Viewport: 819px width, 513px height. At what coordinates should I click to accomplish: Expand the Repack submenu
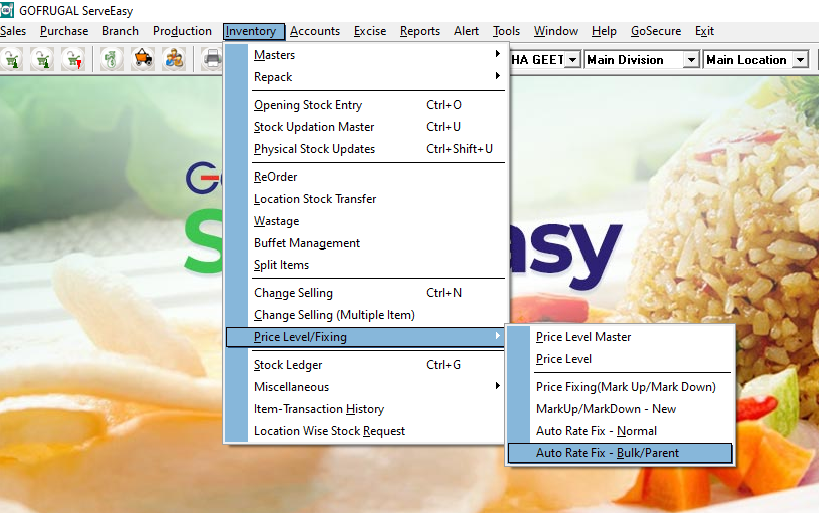(366, 77)
